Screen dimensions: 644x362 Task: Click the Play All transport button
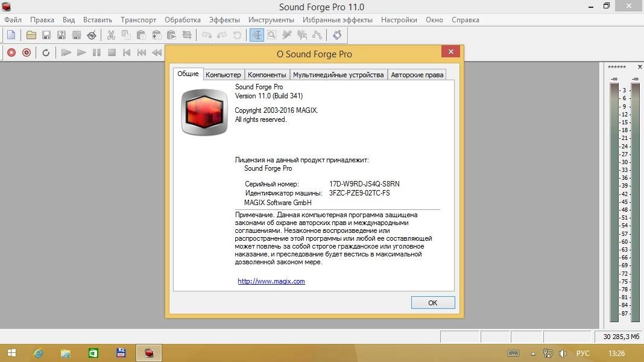66,52
